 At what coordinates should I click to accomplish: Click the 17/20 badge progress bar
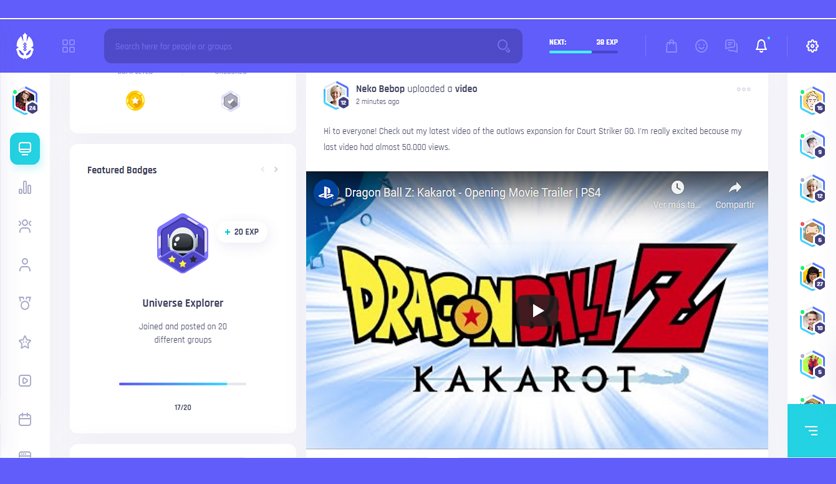182,384
